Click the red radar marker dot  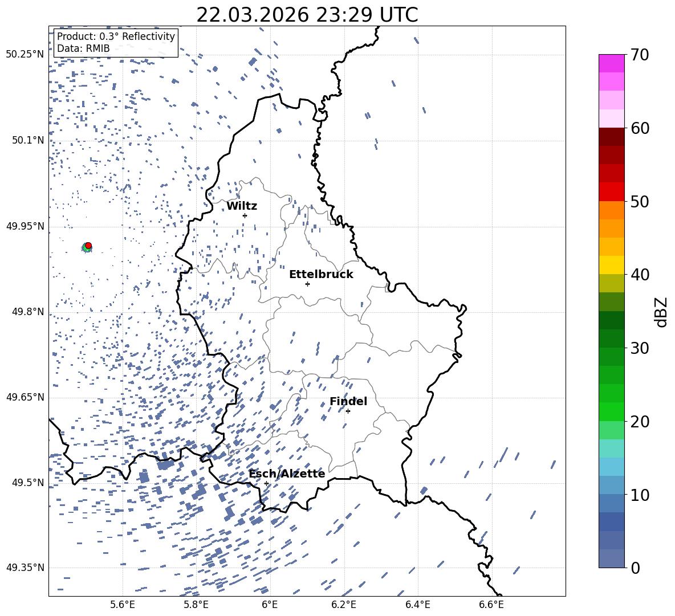pos(88,246)
